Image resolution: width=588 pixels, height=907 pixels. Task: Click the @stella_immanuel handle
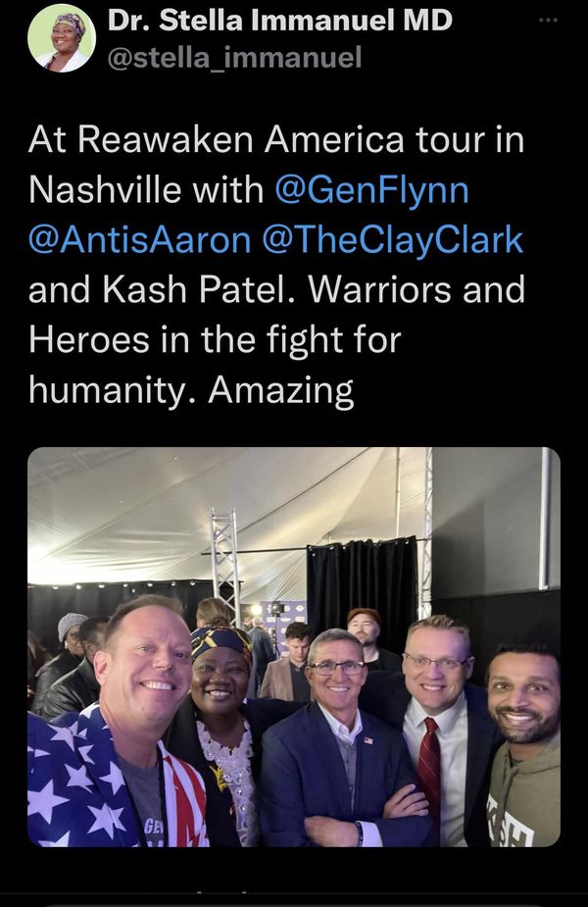point(235,59)
